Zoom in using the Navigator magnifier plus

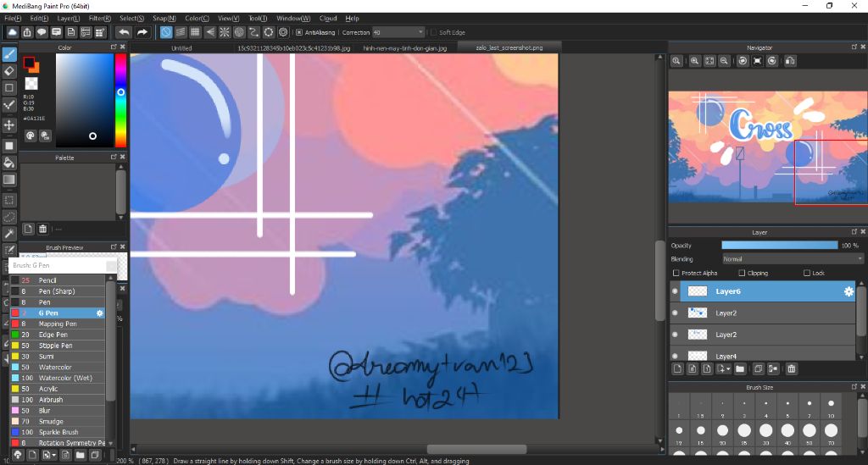(x=695, y=61)
